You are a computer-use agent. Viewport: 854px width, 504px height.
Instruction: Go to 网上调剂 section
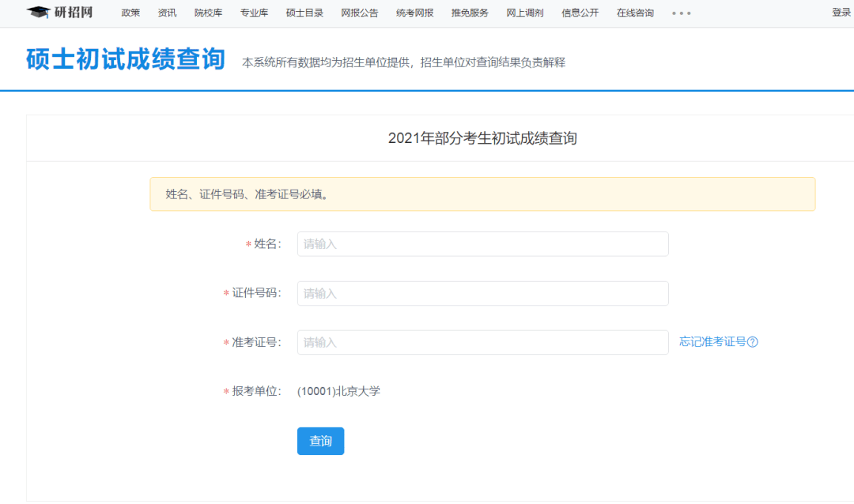tap(525, 13)
